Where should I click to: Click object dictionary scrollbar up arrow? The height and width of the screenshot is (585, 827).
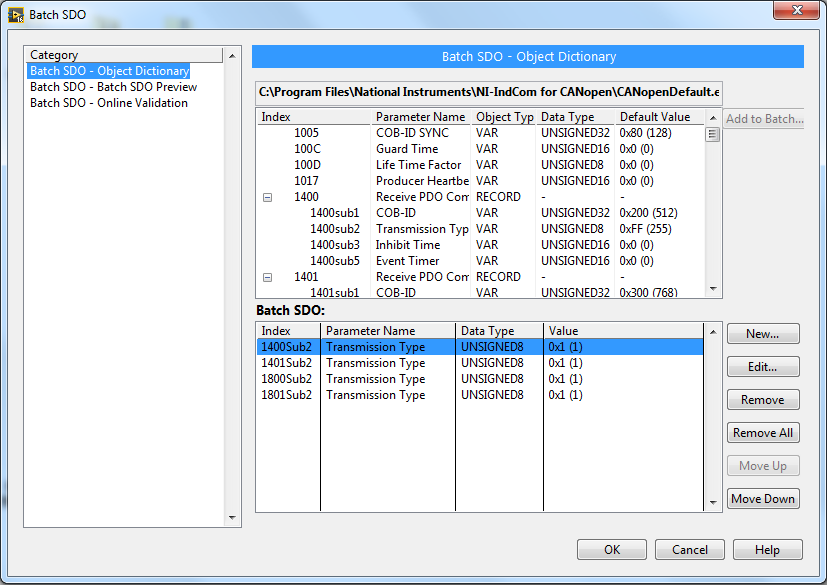click(713, 118)
